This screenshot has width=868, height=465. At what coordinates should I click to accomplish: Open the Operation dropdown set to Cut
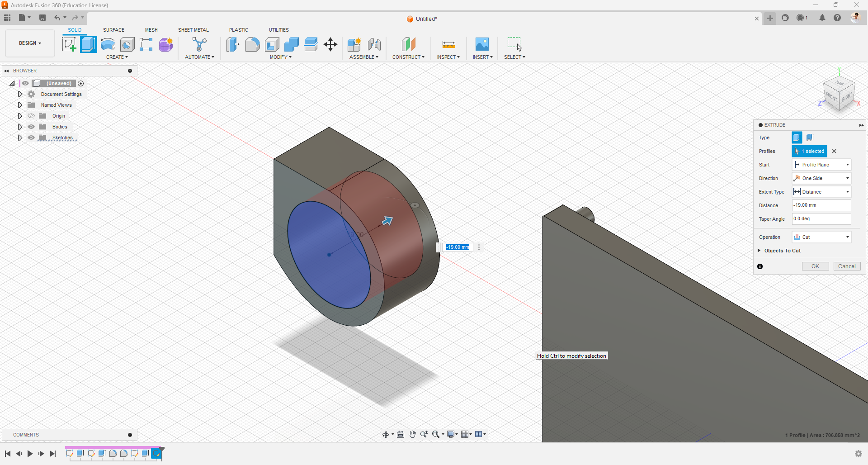click(821, 237)
